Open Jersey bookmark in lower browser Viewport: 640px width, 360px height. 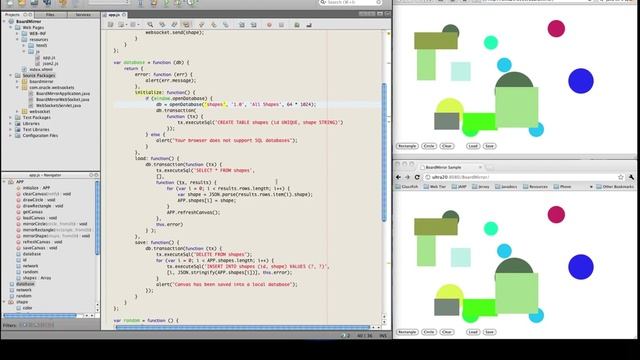coord(481,187)
